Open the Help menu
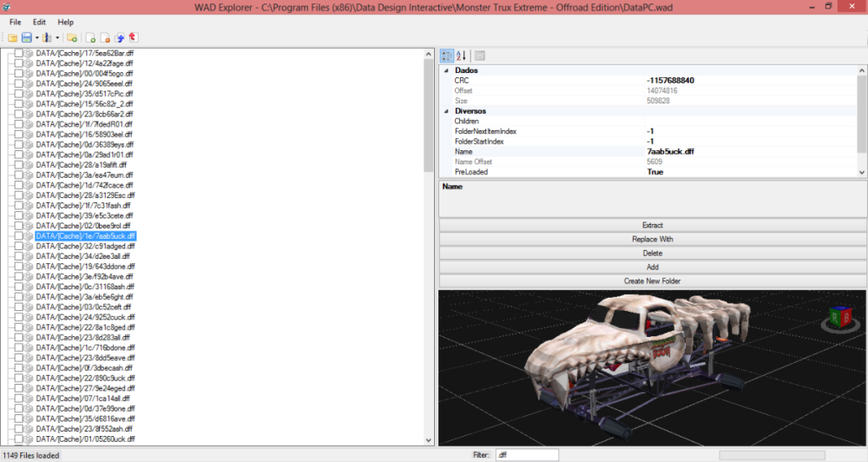Image resolution: width=868 pixels, height=462 pixels. (65, 23)
